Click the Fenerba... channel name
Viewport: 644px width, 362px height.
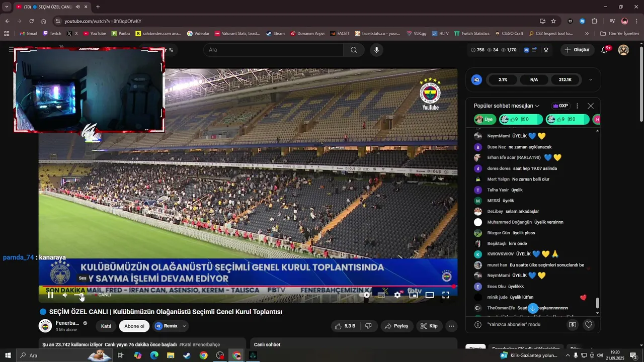coord(67,323)
